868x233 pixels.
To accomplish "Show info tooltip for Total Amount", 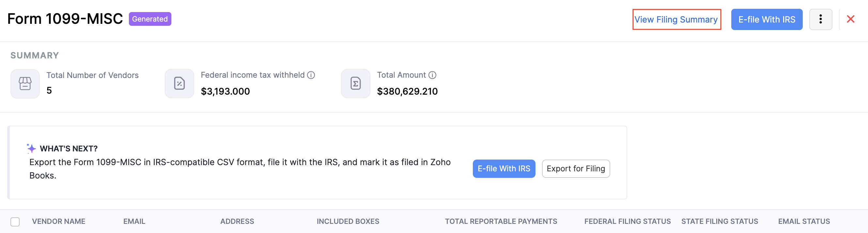I will tap(433, 75).
